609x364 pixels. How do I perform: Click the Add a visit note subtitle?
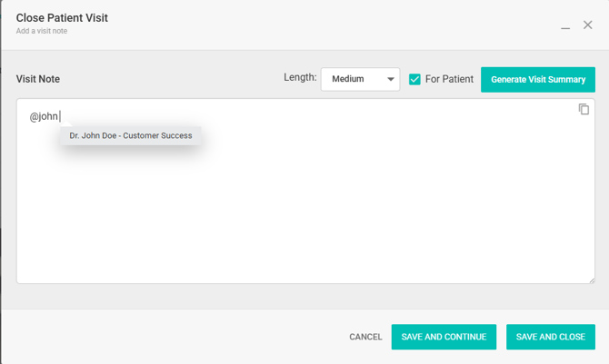[42, 32]
